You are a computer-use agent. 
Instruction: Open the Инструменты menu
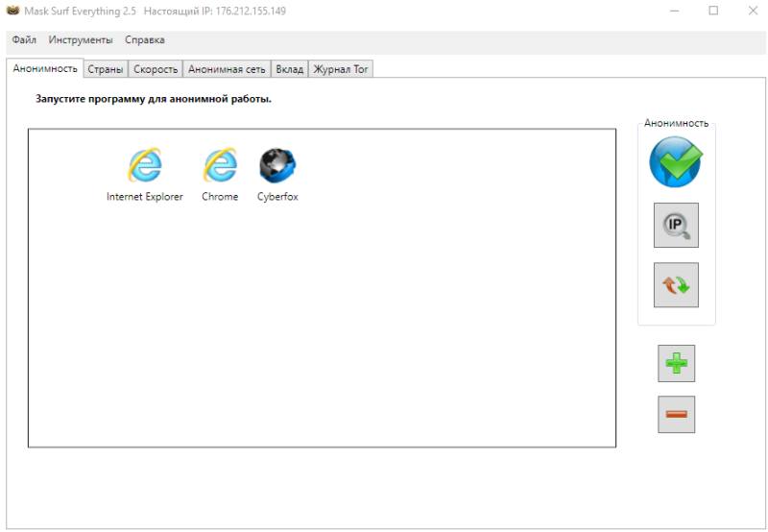click(81, 40)
